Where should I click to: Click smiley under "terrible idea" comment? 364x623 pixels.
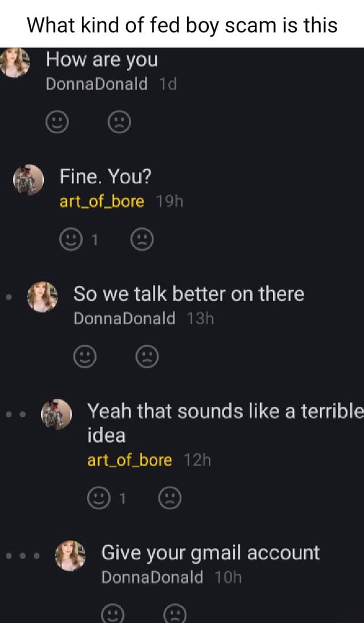pyautogui.click(x=98, y=498)
